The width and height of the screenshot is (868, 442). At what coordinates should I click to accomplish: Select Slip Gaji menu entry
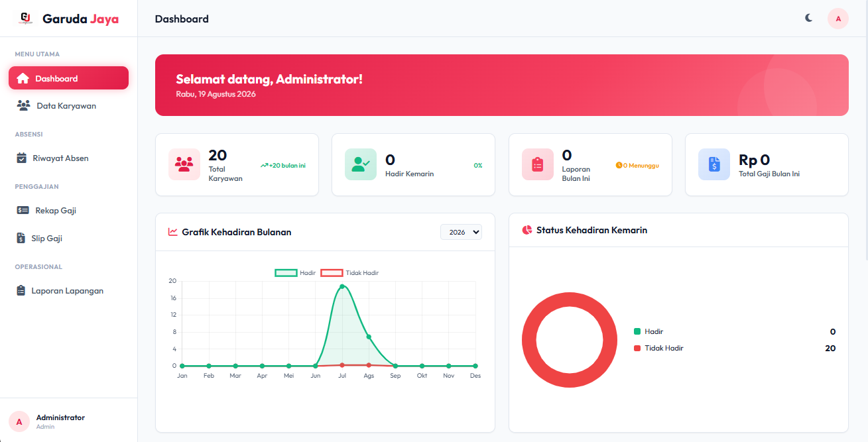68,238
